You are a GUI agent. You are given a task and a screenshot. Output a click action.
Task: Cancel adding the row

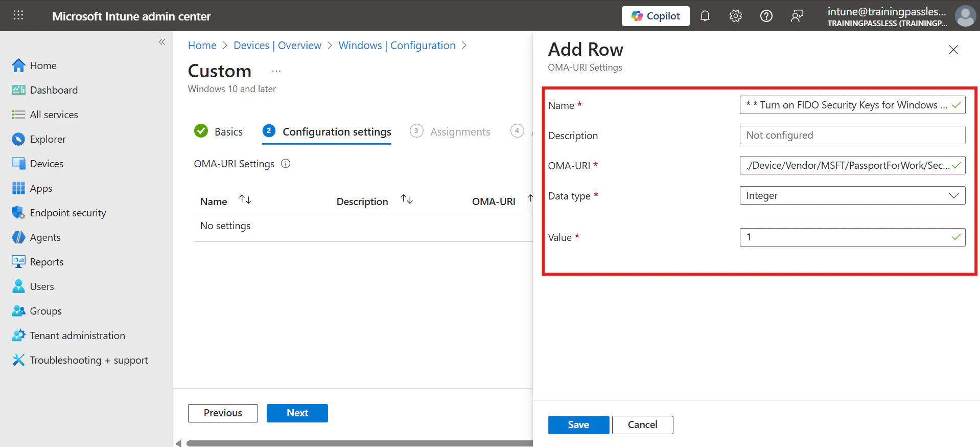[x=642, y=425]
